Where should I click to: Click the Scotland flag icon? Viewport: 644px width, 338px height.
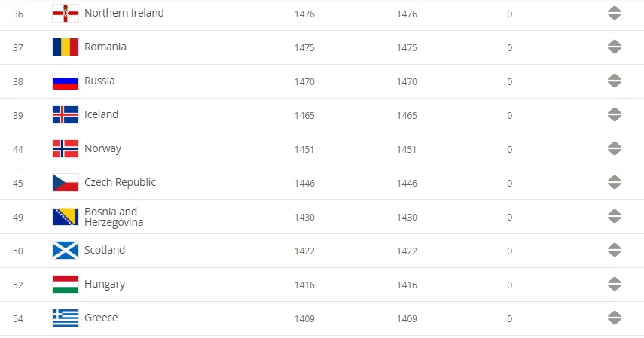pyautogui.click(x=66, y=251)
